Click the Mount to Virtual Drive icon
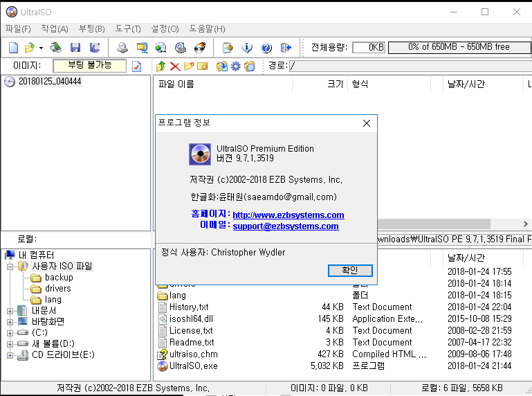This screenshot has width=532, height=396. [181, 48]
